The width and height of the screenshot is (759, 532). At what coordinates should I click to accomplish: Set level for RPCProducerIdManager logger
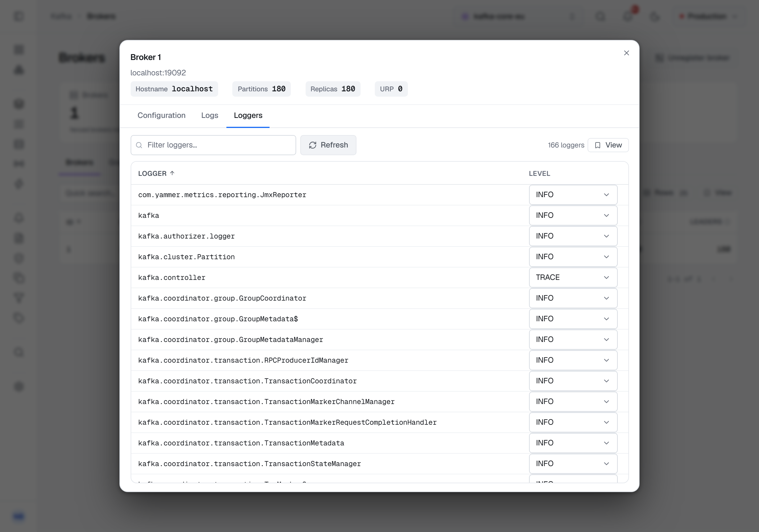(x=573, y=360)
